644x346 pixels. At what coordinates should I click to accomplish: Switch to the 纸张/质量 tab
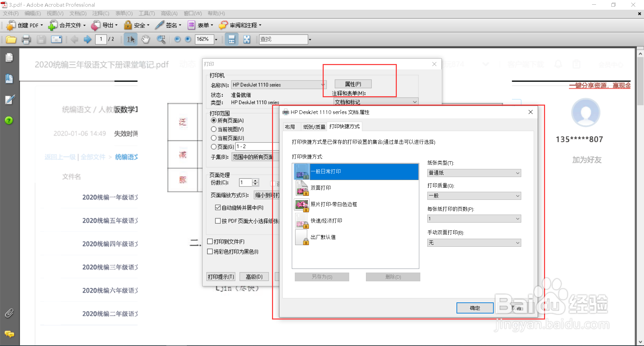point(314,126)
